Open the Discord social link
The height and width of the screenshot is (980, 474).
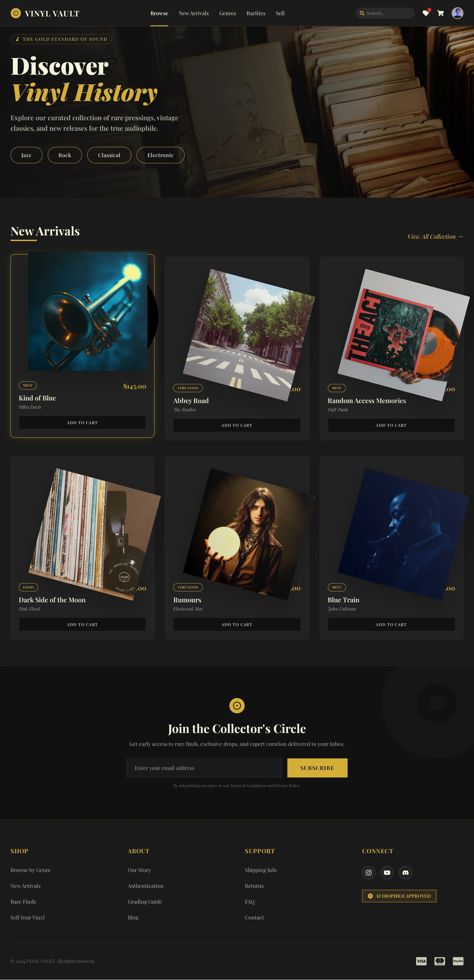coord(406,872)
